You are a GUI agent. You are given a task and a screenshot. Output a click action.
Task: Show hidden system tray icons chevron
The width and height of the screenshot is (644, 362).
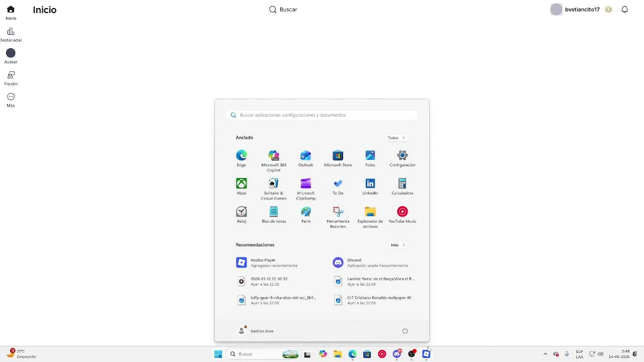(x=545, y=354)
